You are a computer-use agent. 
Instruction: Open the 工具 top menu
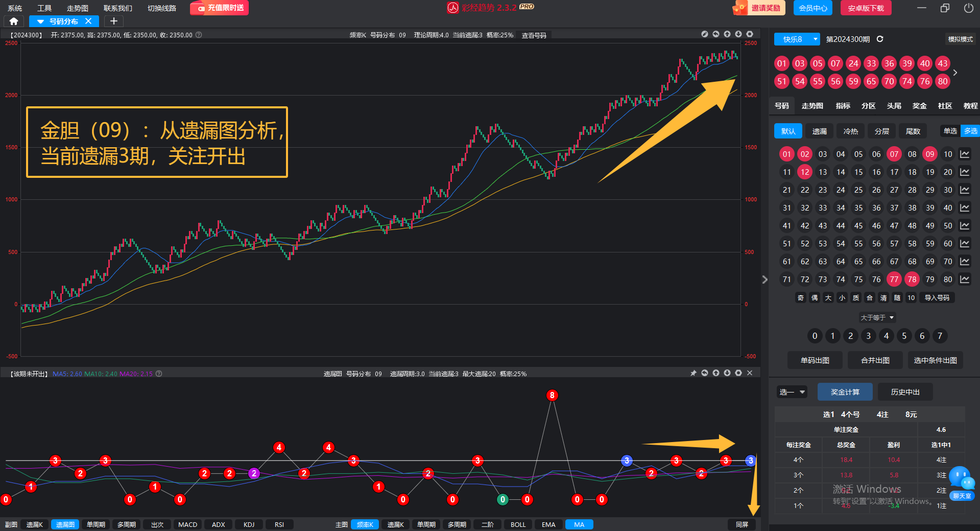(x=44, y=8)
